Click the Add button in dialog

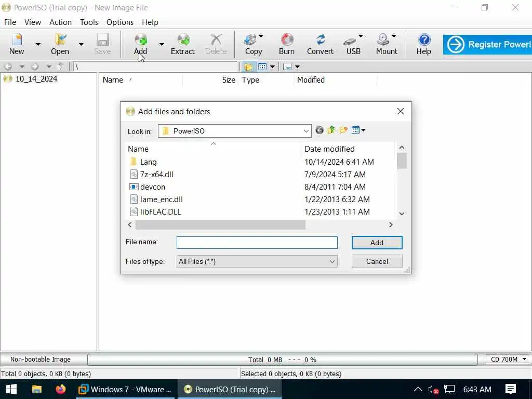(377, 243)
